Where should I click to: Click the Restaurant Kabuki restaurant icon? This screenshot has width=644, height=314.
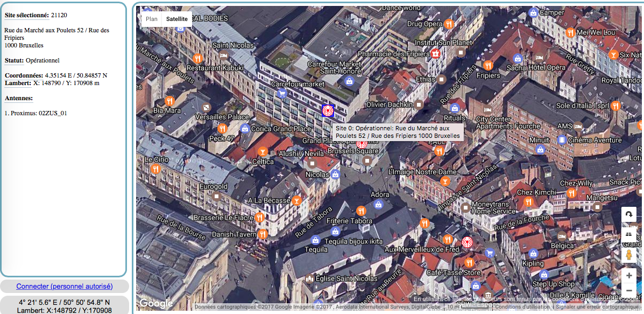[x=199, y=58]
